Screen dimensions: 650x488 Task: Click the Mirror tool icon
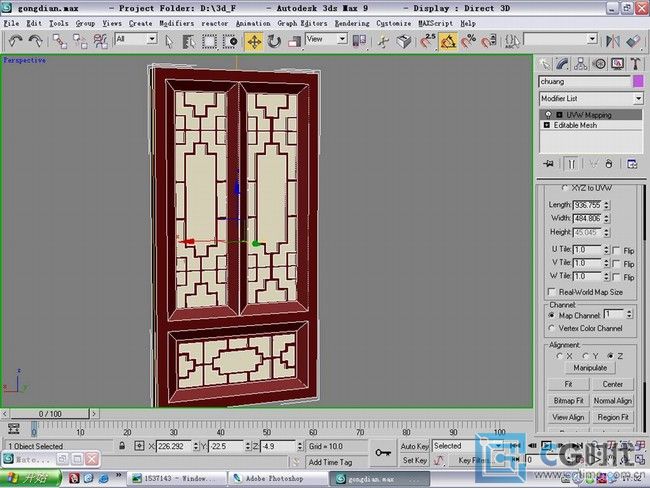point(613,41)
